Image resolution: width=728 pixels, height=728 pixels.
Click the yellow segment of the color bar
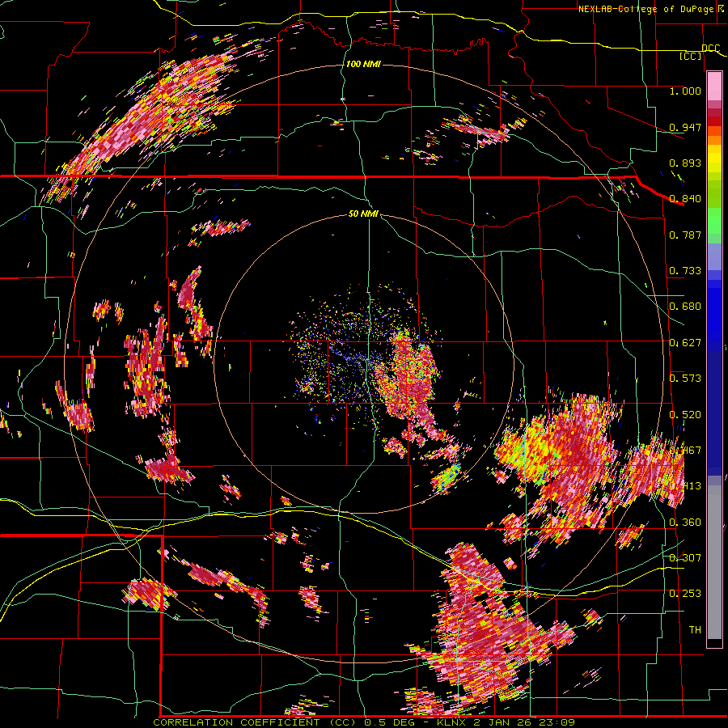pos(714,158)
